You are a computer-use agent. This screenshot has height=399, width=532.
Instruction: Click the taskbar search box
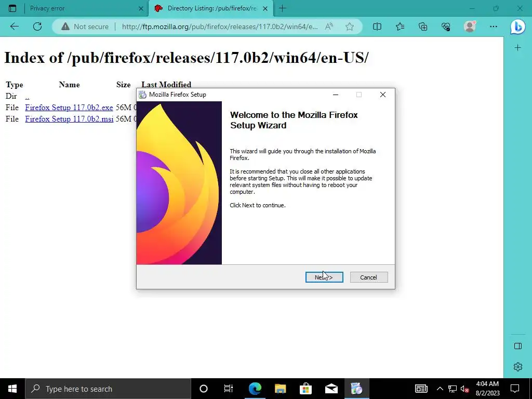coord(108,389)
